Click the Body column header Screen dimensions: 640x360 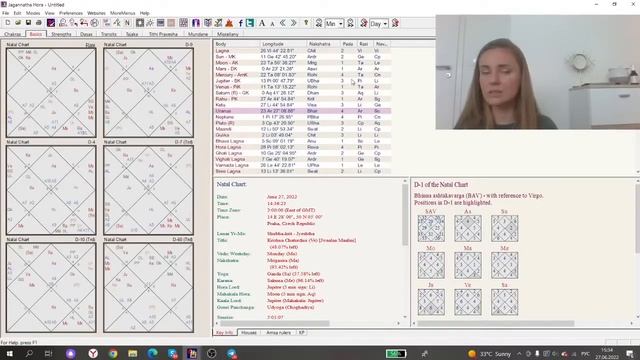click(x=237, y=44)
